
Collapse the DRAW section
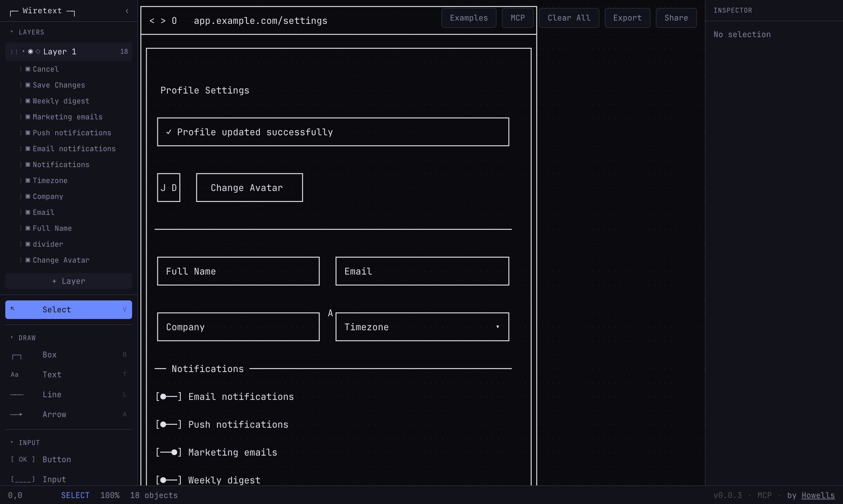pos(12,338)
